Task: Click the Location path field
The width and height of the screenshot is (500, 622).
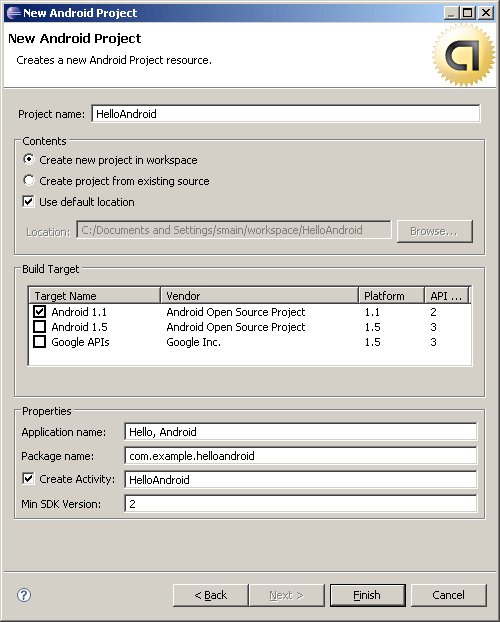Action: 234,230
